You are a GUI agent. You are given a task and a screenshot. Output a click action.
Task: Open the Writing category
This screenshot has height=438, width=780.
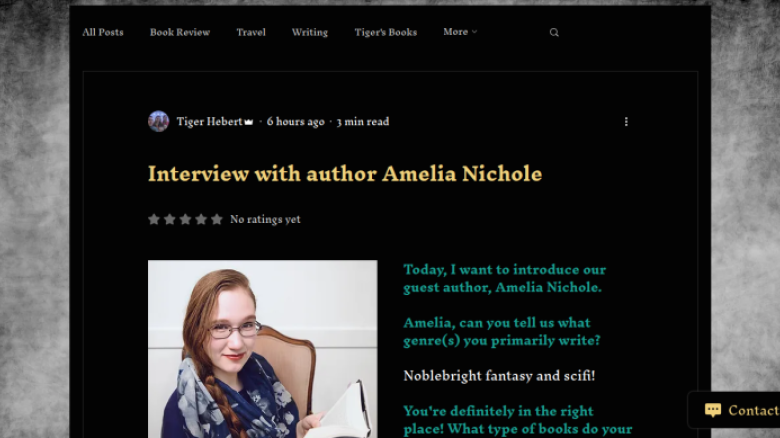309,32
